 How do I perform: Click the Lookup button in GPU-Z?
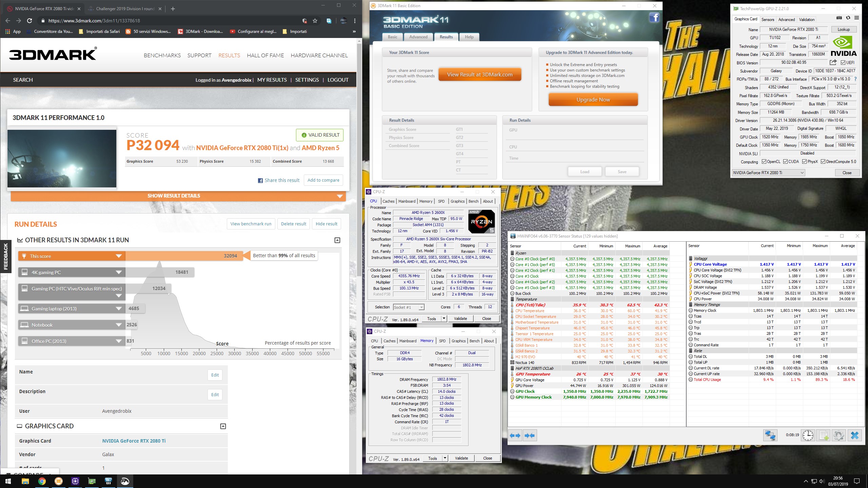844,29
